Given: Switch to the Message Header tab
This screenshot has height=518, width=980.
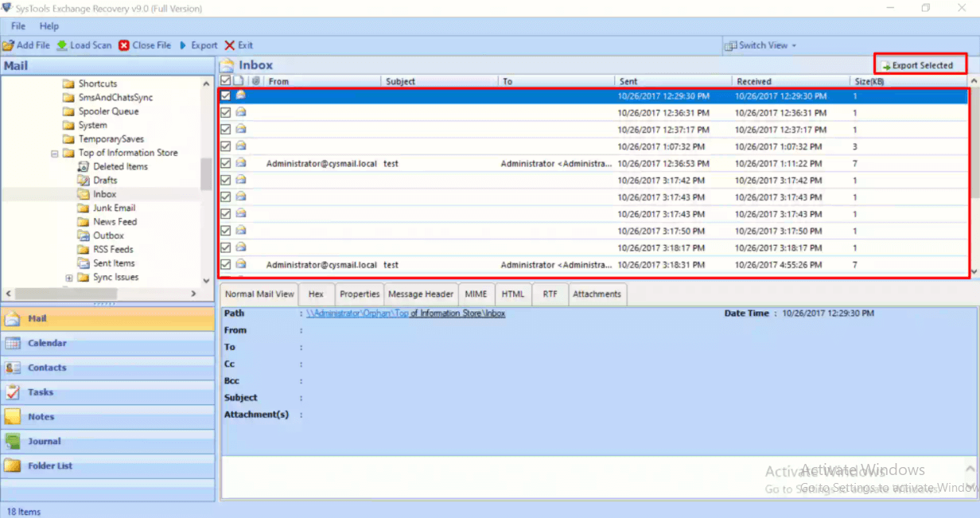Looking at the screenshot, I should click(x=421, y=294).
